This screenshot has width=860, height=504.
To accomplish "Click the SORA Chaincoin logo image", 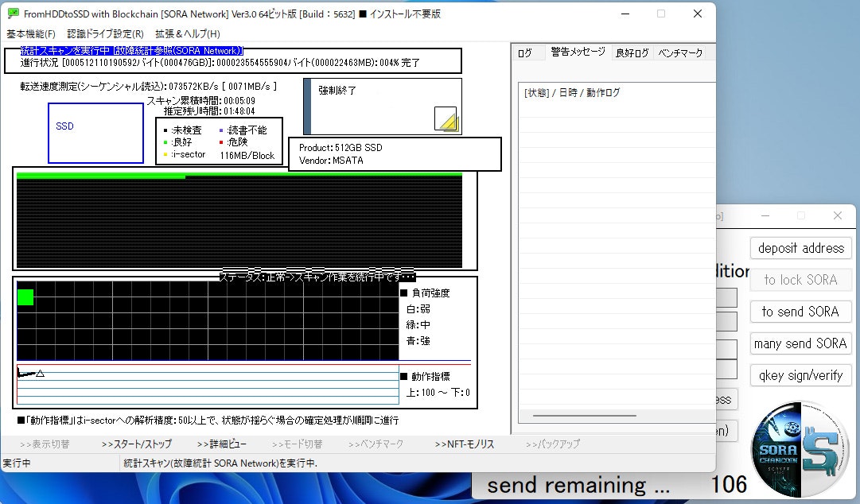I will click(x=799, y=448).
